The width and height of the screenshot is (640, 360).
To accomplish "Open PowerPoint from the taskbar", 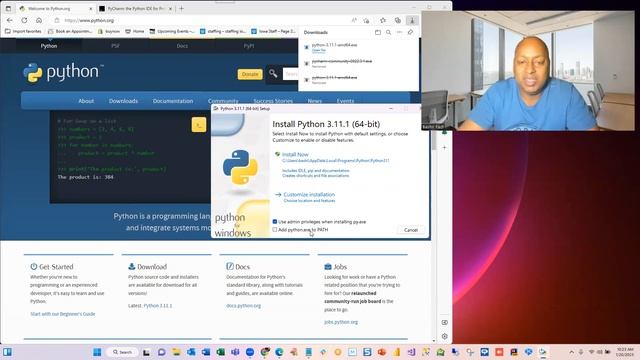I will click(x=382, y=352).
